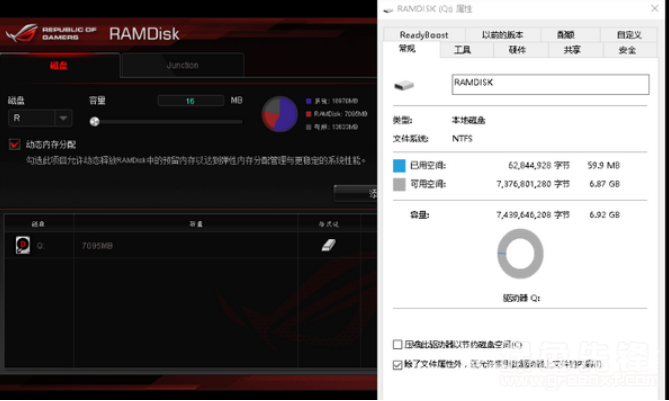Click the memory usage pie chart
Image resolution: width=669 pixels, height=401 pixels.
click(x=279, y=114)
